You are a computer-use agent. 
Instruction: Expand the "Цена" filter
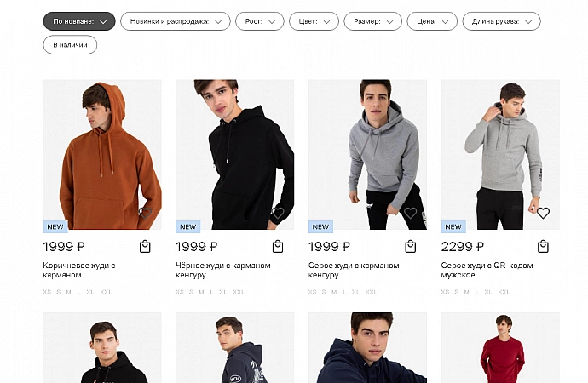click(432, 21)
